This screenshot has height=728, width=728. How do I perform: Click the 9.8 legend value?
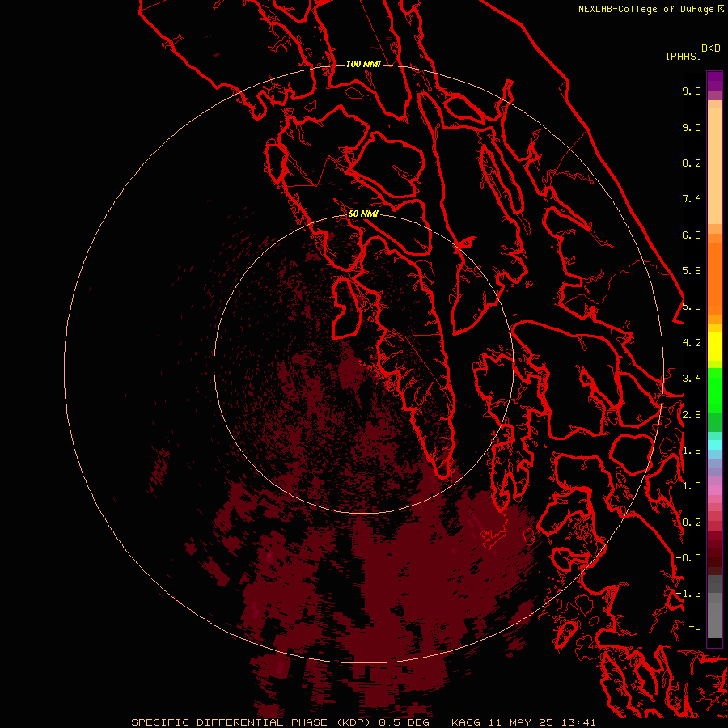[692, 91]
